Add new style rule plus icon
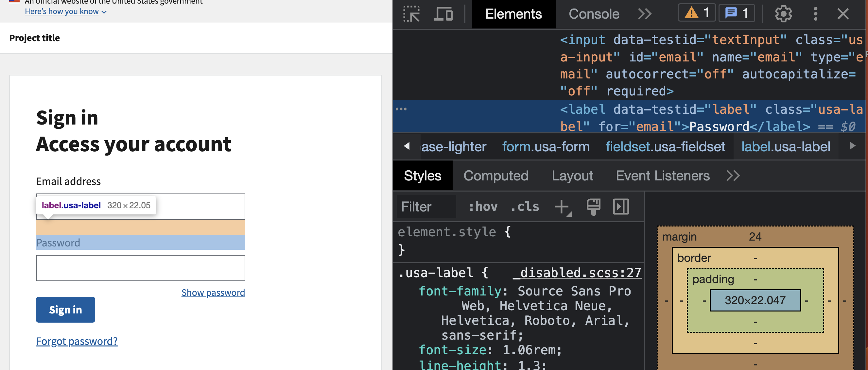Viewport: 868px width, 370px height. pos(562,207)
